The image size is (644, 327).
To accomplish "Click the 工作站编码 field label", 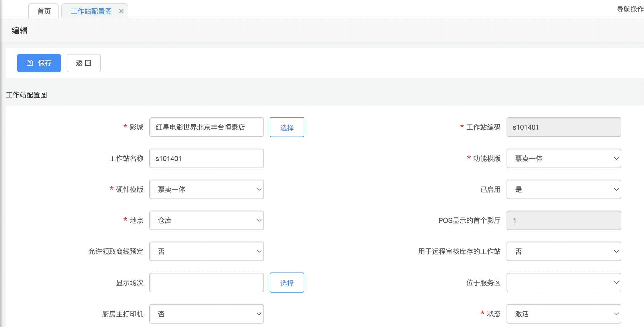I will pyautogui.click(x=483, y=127).
